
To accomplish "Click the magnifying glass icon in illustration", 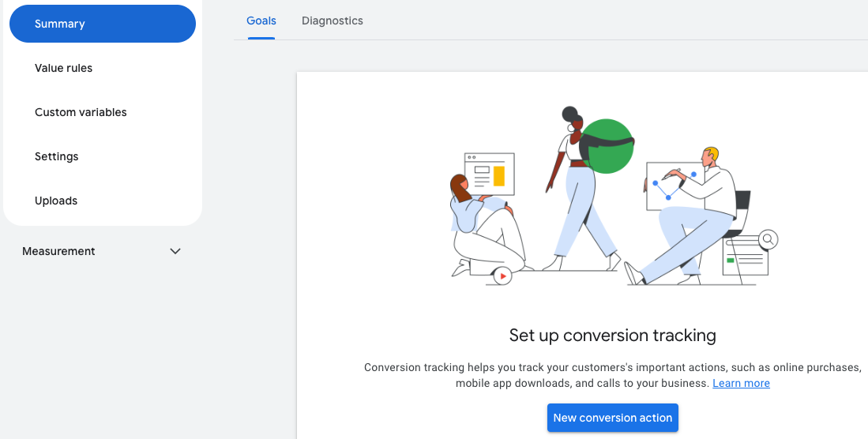I will [x=768, y=238].
